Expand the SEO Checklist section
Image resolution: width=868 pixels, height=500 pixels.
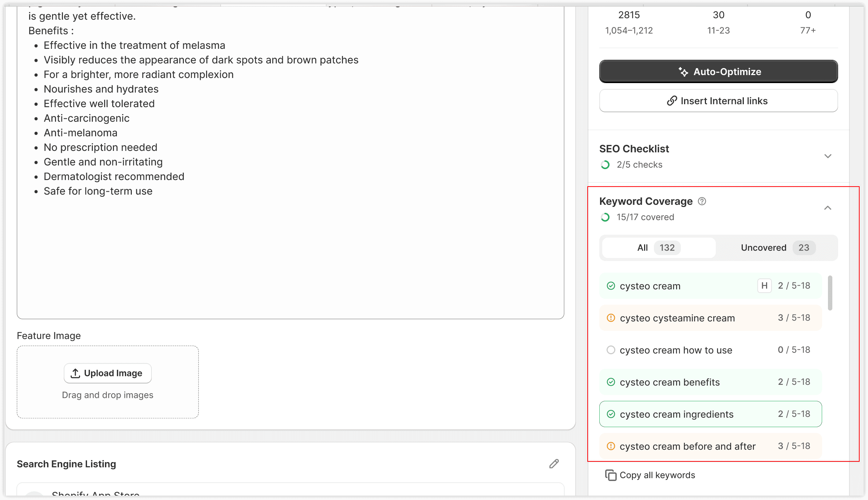pos(828,156)
